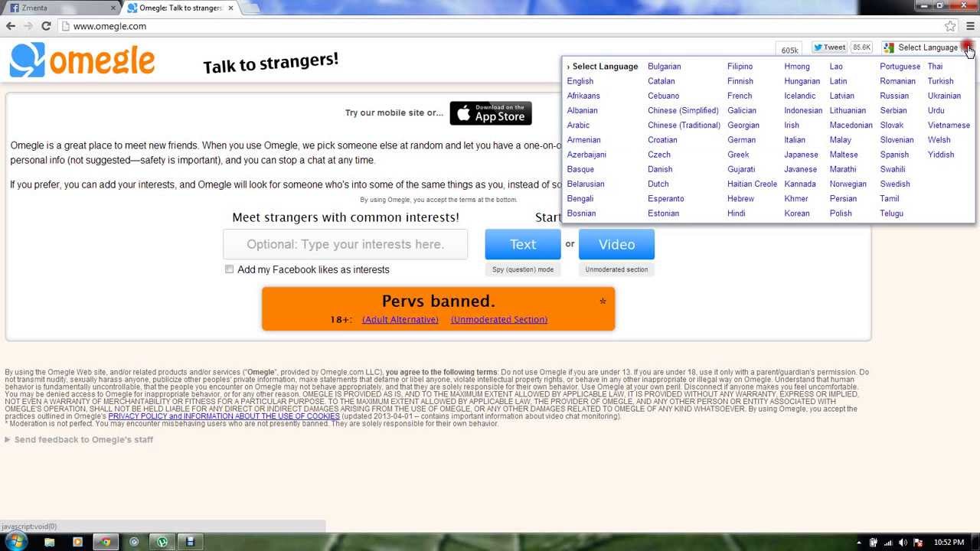The width and height of the screenshot is (980, 551).
Task: Open the Adult Alternative link
Action: tap(400, 320)
